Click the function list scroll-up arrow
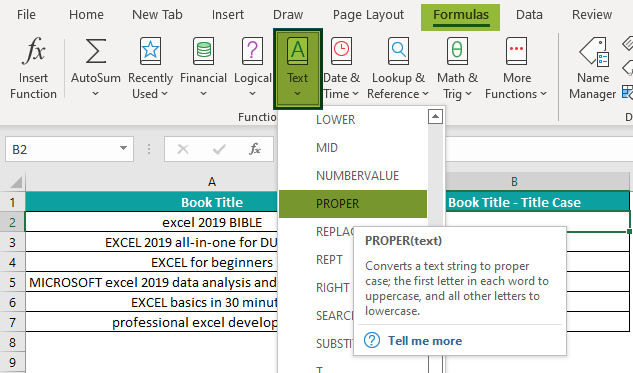Image resolution: width=633 pixels, height=373 pixels. coord(435,117)
